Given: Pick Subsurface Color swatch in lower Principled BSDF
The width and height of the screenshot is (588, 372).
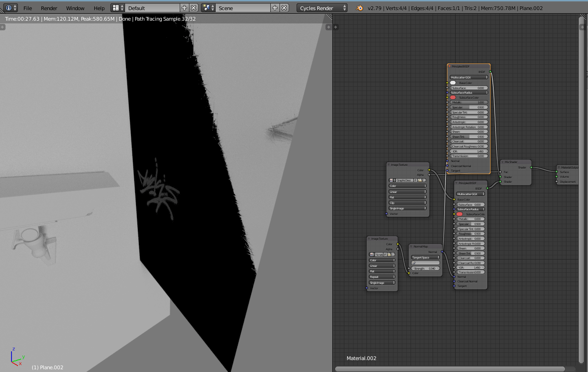Looking at the screenshot, I should coord(460,214).
